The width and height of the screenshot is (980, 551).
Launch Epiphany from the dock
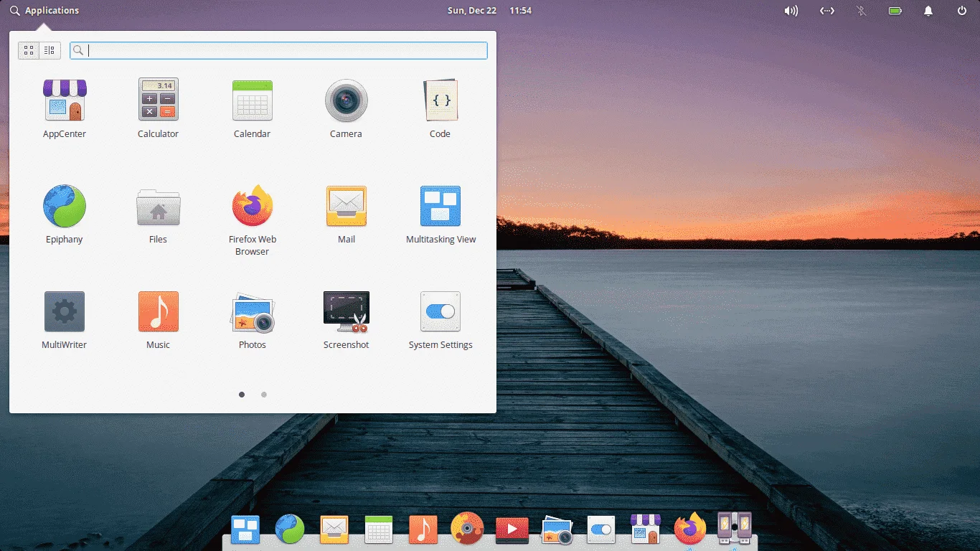[x=290, y=529]
